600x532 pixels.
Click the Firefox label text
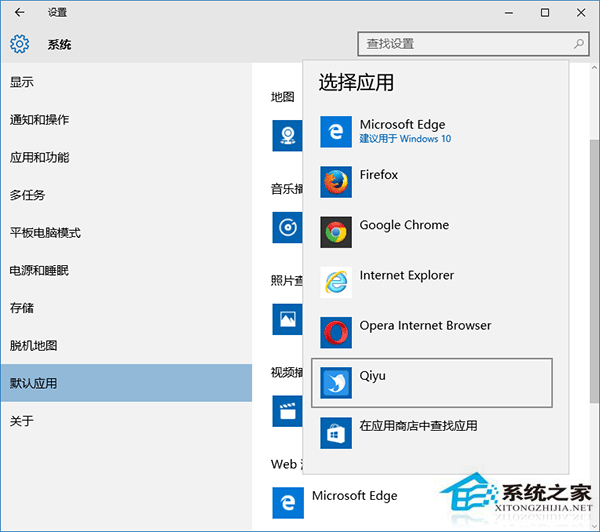(379, 175)
